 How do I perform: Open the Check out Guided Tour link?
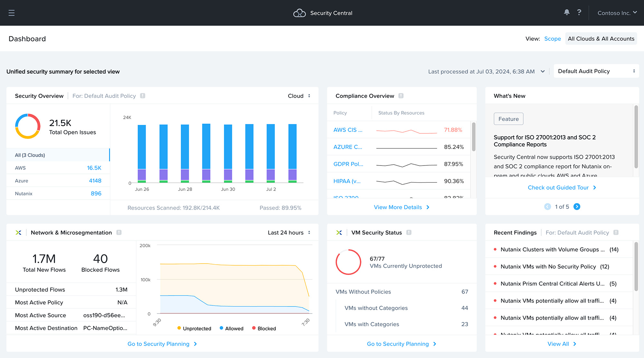(x=562, y=187)
